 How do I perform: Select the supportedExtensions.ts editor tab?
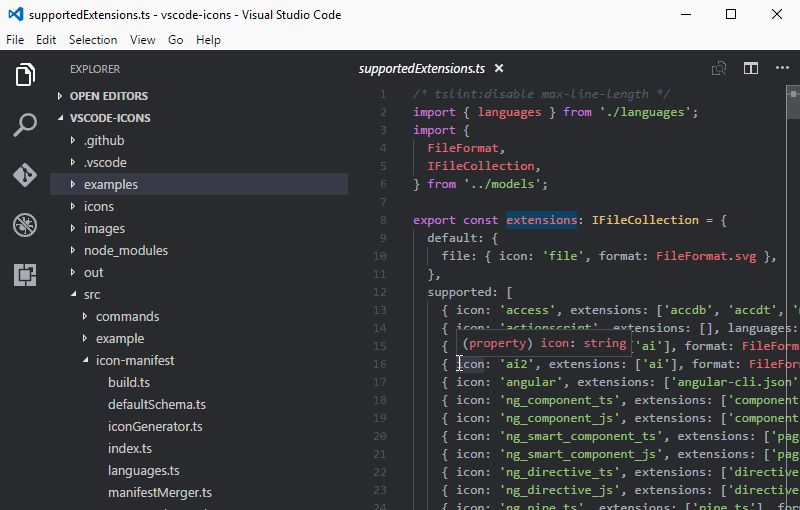pos(421,68)
